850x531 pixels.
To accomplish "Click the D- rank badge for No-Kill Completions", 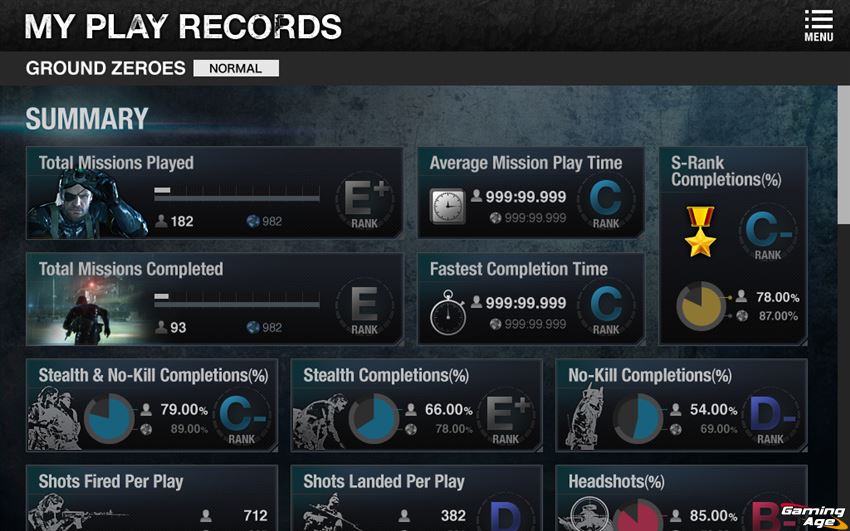I will (x=770, y=418).
